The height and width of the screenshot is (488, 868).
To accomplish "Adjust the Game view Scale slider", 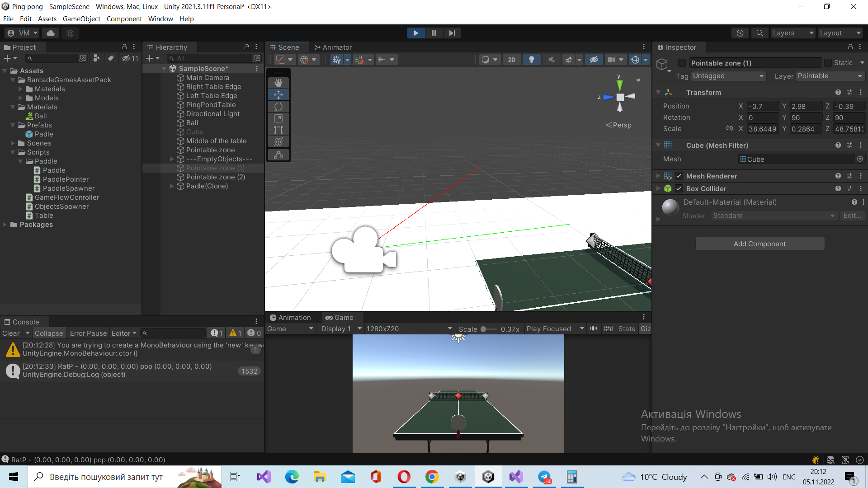I will 489,329.
